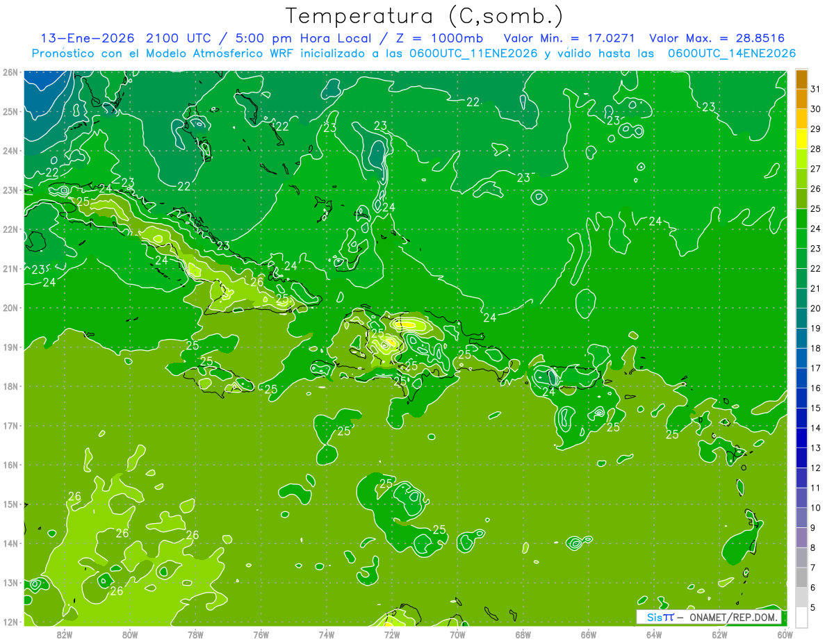Click the yellow swatch between color bar labels 28 and 29

(x=801, y=139)
